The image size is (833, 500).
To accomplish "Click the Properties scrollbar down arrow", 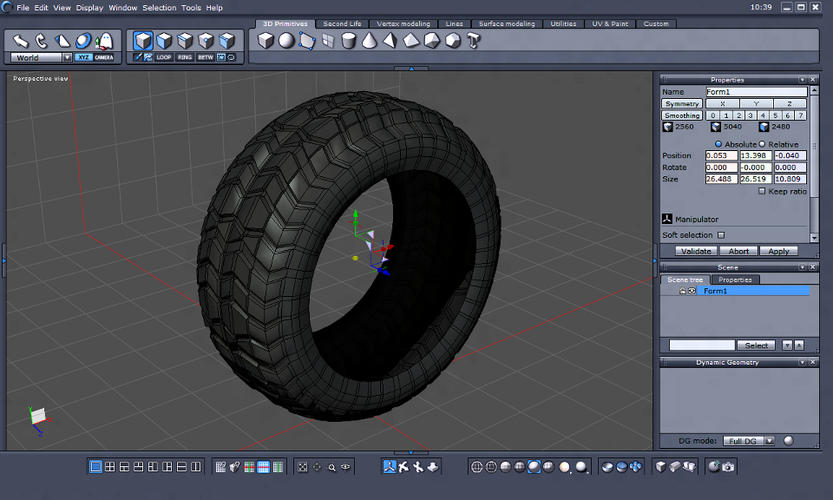I will (x=814, y=238).
